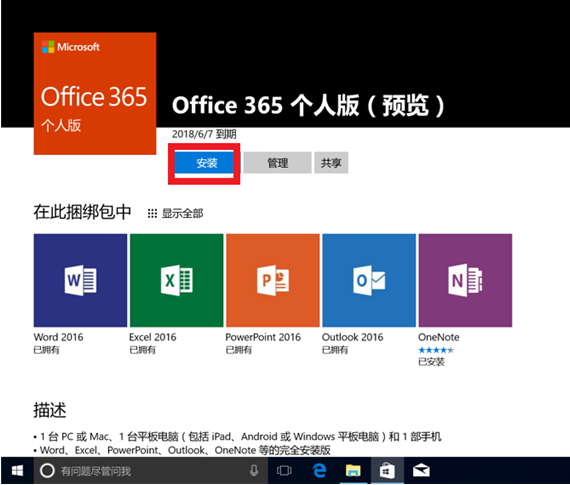This screenshot has width=570, height=485.
Task: Click the 在此捆绑包中 section heading
Action: pyautogui.click(x=82, y=212)
